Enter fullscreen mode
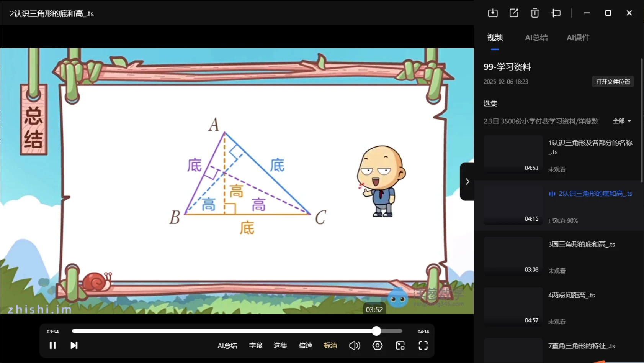 pos(423,345)
